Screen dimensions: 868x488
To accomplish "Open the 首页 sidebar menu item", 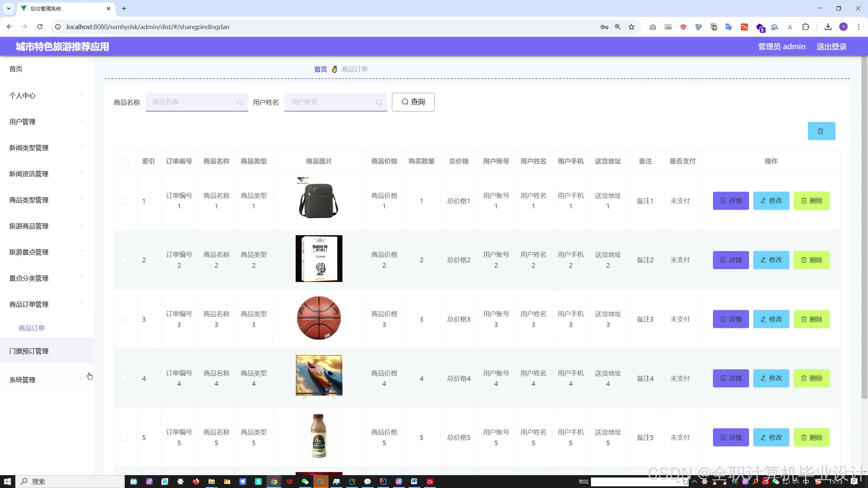I will [x=16, y=69].
